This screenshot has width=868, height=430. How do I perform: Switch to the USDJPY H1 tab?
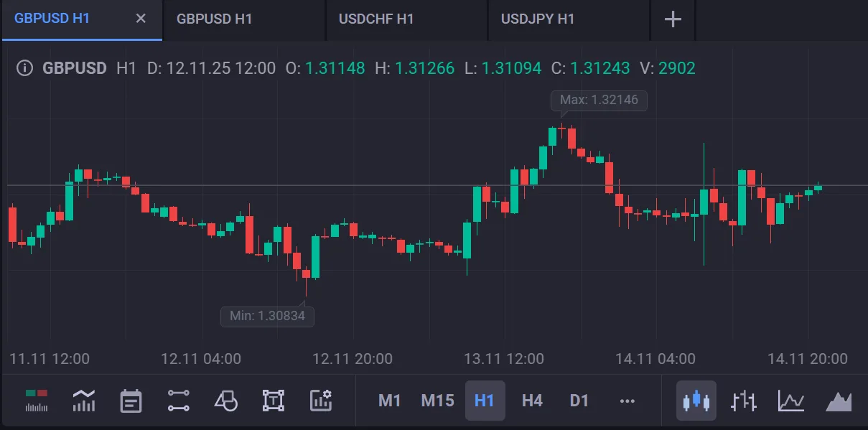click(x=538, y=19)
